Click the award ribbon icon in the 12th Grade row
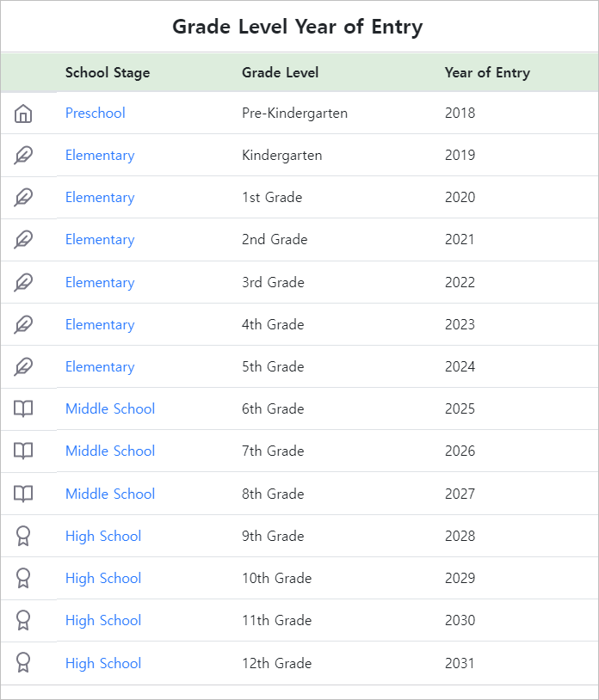The width and height of the screenshot is (599, 700). [23, 663]
